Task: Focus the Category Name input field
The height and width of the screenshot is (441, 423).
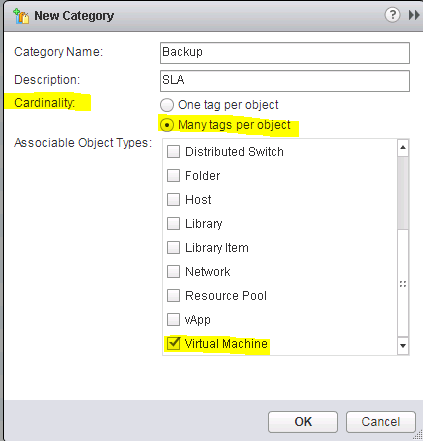Action: (285, 53)
